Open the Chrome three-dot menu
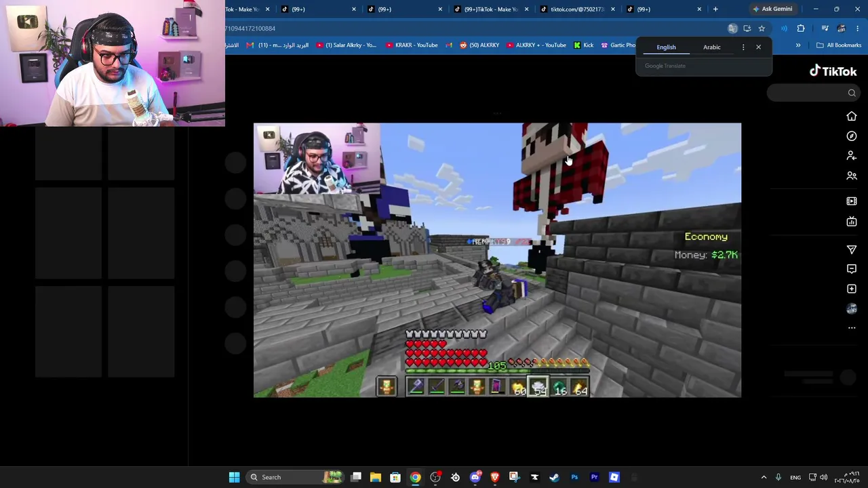Image resolution: width=868 pixels, height=488 pixels. pyautogui.click(x=858, y=28)
